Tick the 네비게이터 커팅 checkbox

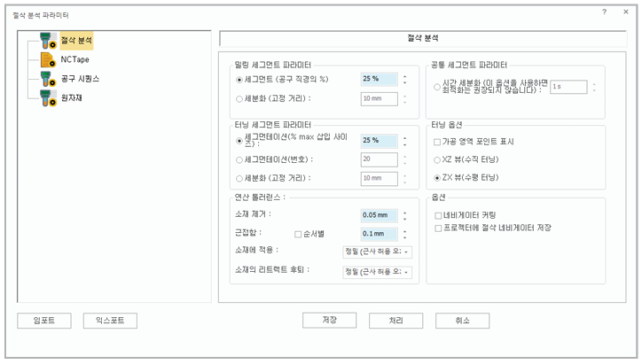[438, 215]
